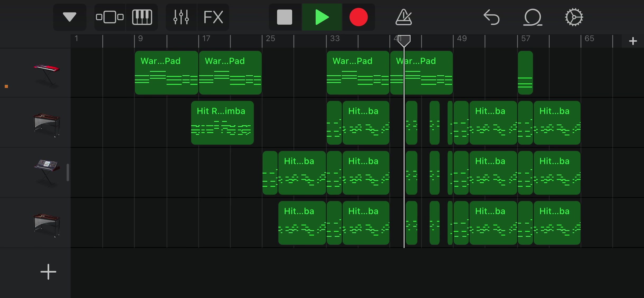Select synth track Hit...ba region at bar 51
644x298 pixels.
[x=493, y=173]
